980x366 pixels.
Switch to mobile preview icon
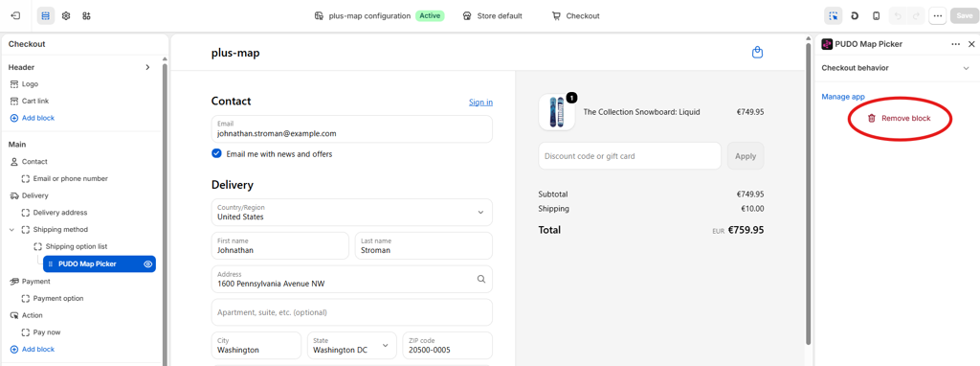tap(877, 15)
